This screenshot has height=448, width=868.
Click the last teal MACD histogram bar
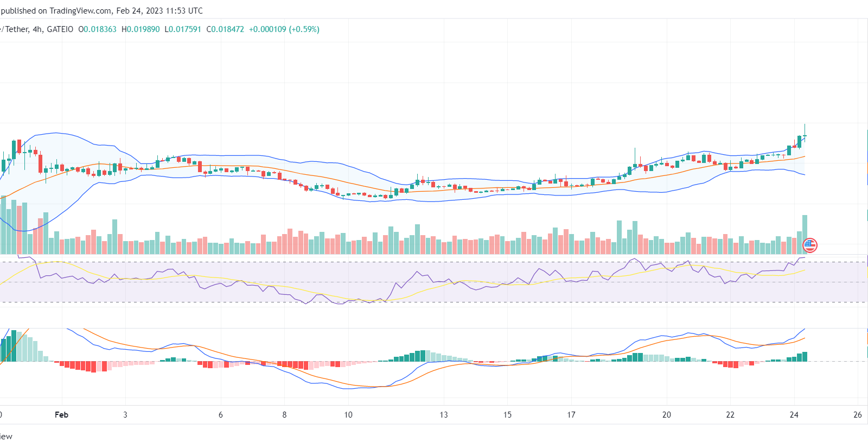coord(805,357)
